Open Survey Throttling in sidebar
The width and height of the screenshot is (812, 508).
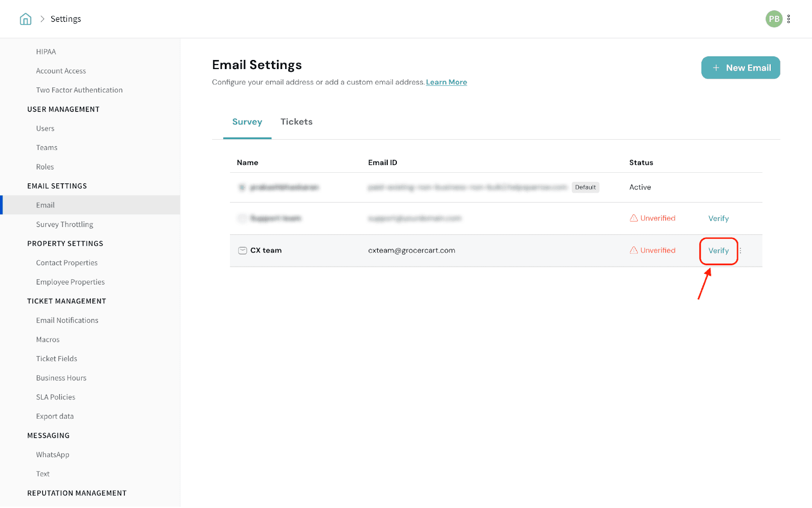(64, 225)
